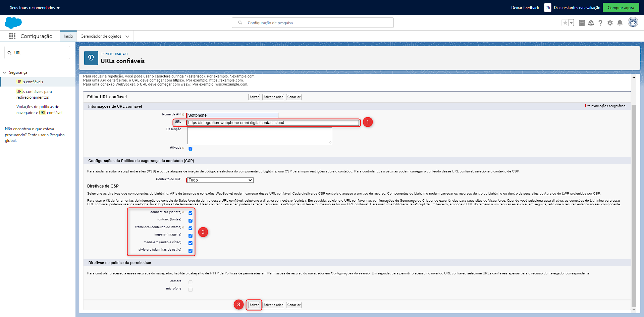
Task: Click the Trailhead guidance icon
Action: [x=591, y=23]
